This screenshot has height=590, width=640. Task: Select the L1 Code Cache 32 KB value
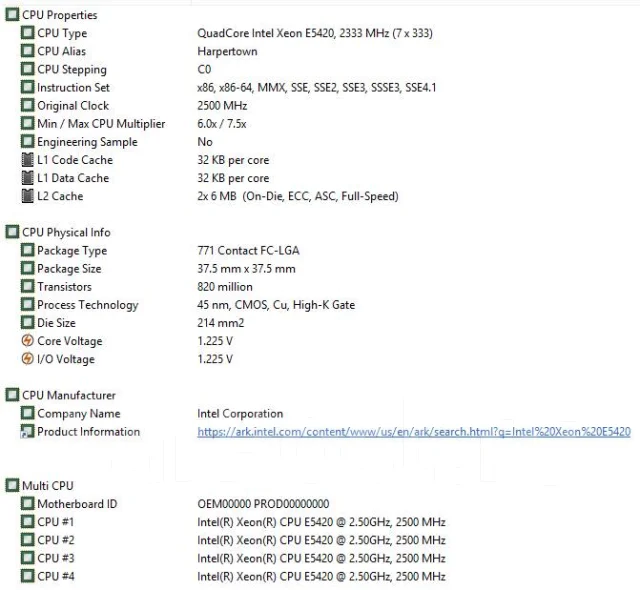coord(233,160)
